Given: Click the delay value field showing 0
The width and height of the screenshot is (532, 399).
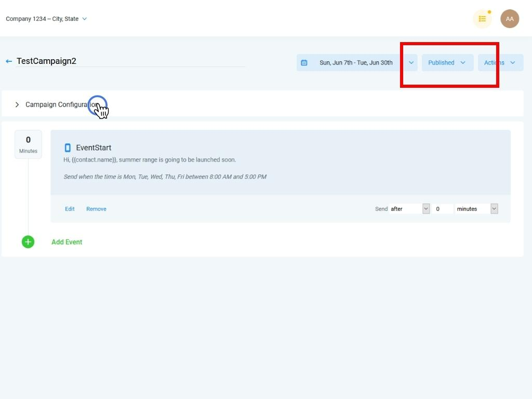Looking at the screenshot, I should (443, 209).
